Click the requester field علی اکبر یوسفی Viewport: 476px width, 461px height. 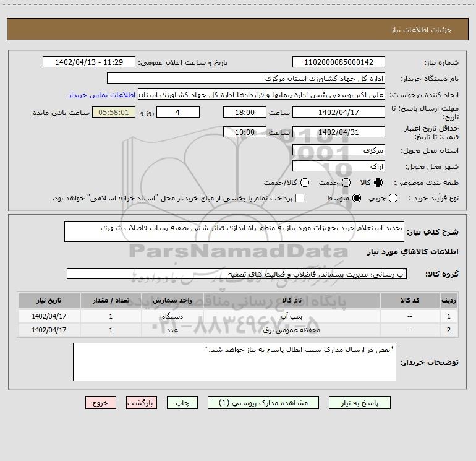pyautogui.click(x=261, y=94)
